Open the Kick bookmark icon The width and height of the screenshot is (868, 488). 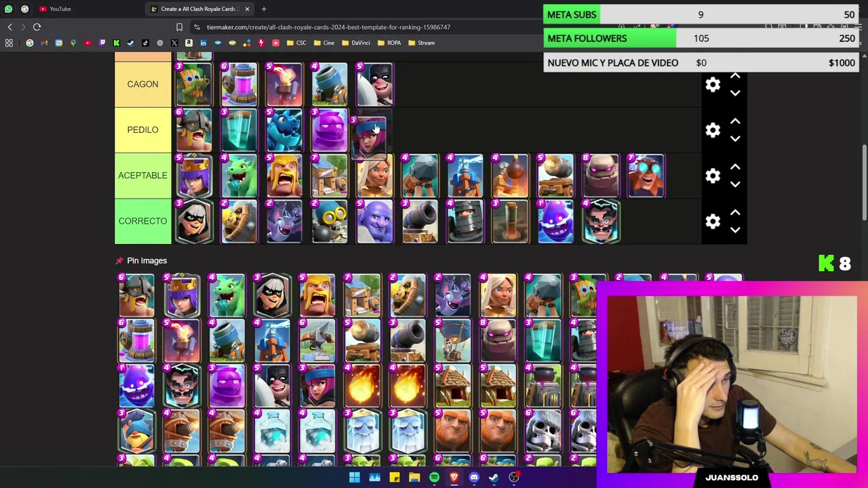coord(117,43)
